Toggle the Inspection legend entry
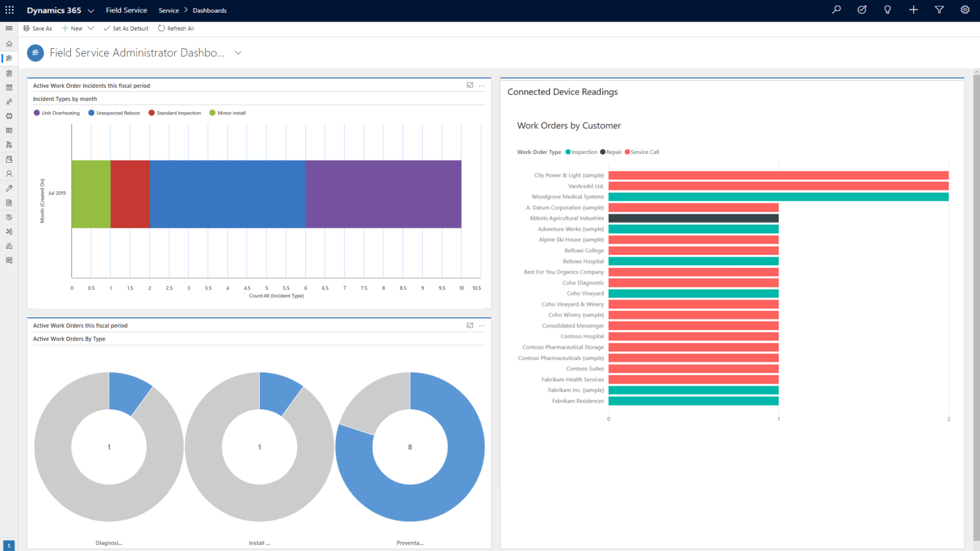The height and width of the screenshot is (551, 980). click(x=581, y=152)
